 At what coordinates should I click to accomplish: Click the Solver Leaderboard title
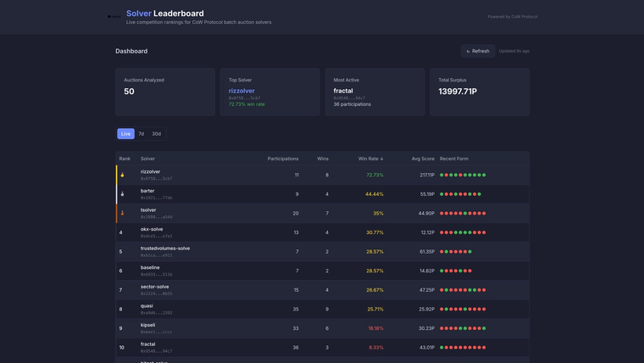[x=165, y=14]
